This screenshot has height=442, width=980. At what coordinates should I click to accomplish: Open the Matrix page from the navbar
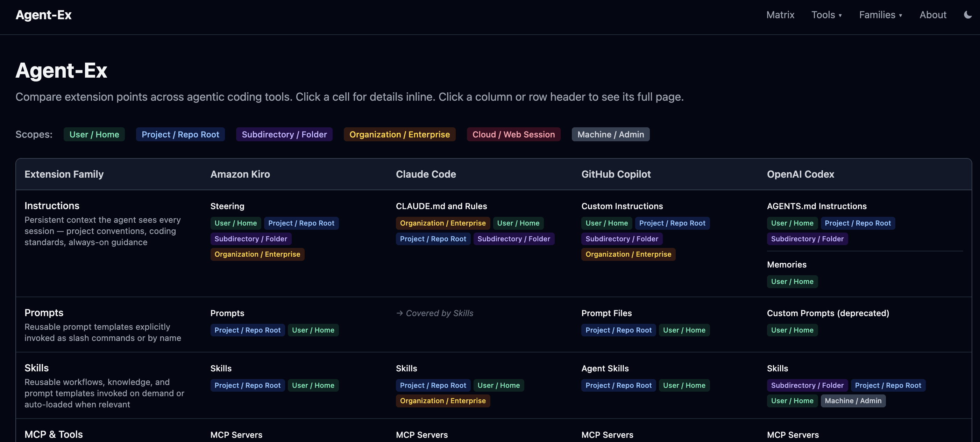click(x=780, y=15)
